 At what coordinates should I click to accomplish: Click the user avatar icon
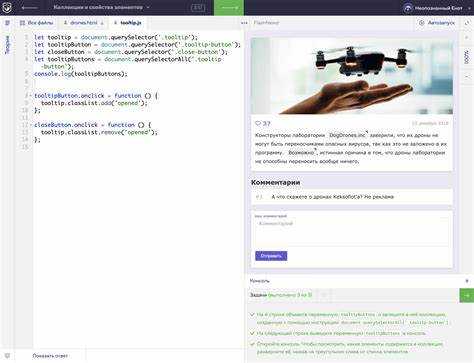pyautogui.click(x=408, y=8)
